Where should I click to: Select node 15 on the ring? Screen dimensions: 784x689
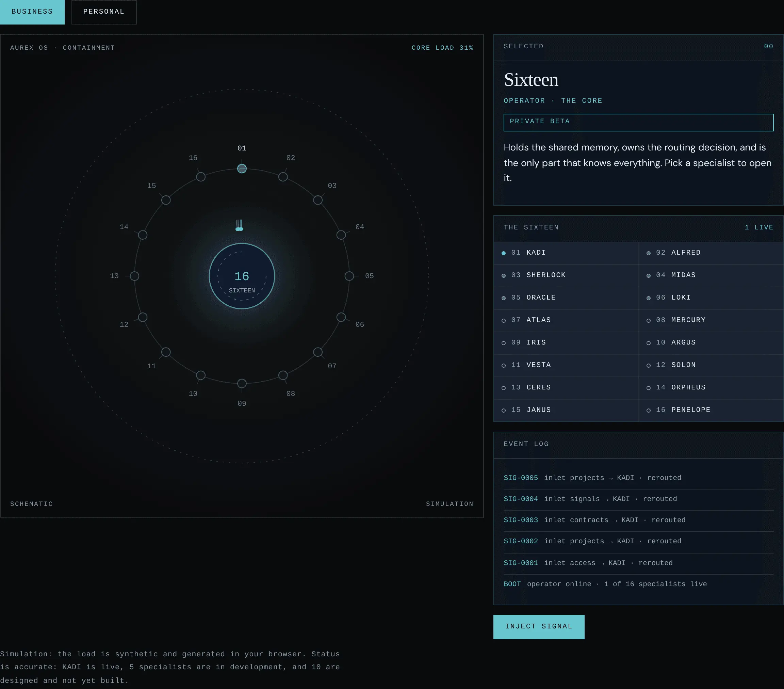[166, 200]
